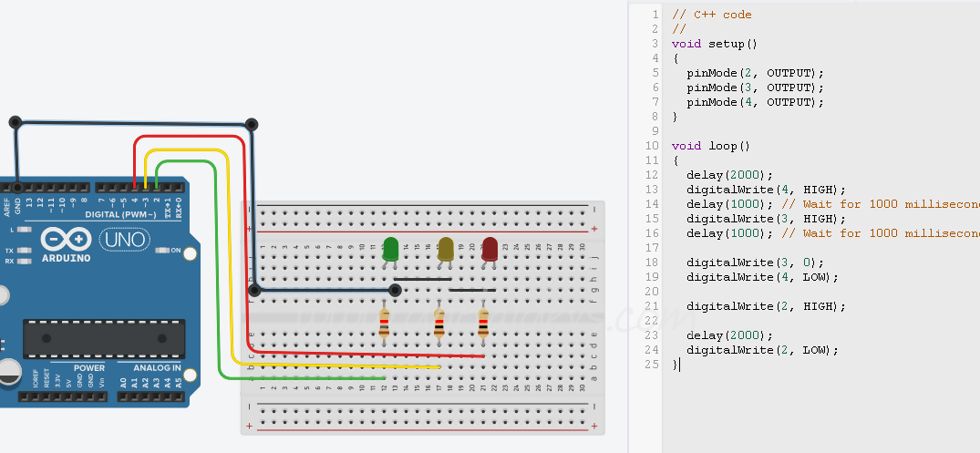Click the UNO badge on the Arduino
The width and height of the screenshot is (980, 453).
(x=124, y=240)
